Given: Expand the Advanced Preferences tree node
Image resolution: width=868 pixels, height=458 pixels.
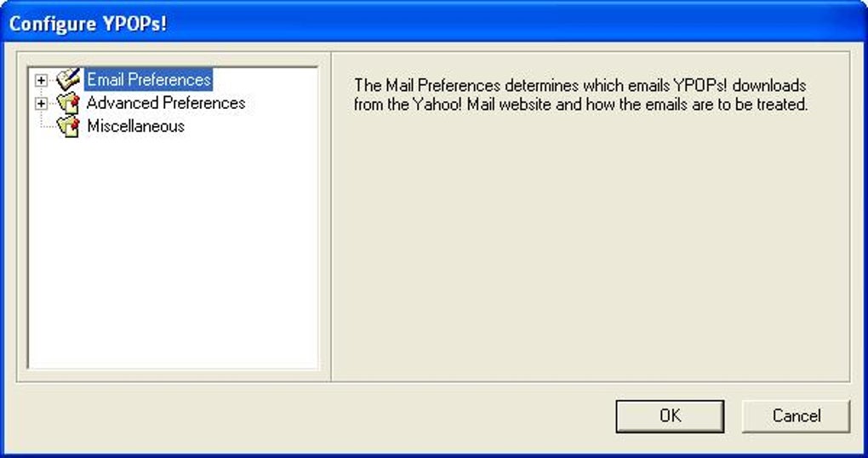Looking at the screenshot, I should [x=41, y=104].
